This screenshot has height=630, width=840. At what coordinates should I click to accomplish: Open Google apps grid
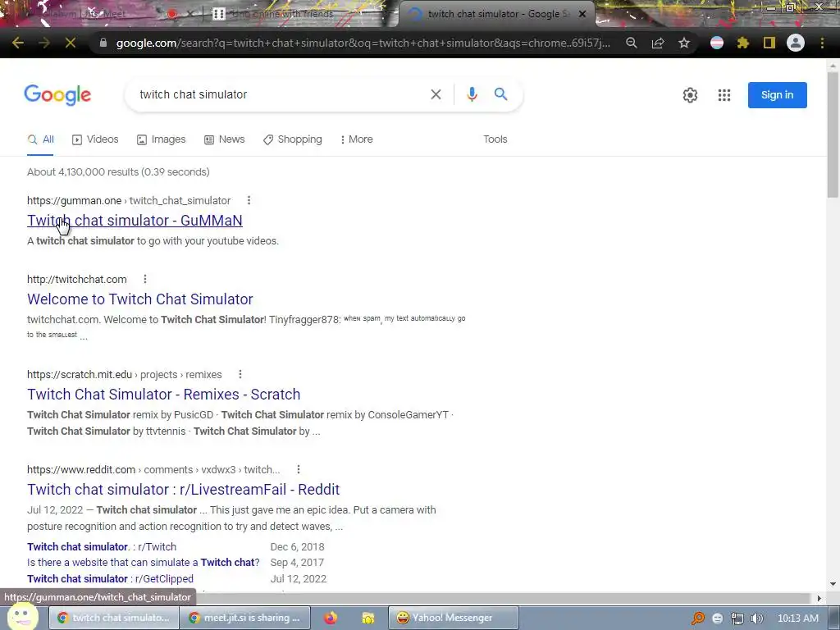tap(724, 95)
